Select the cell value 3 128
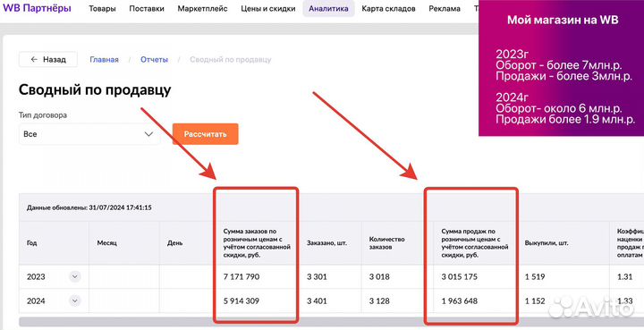The height and width of the screenshot is (330, 644). [x=379, y=300]
